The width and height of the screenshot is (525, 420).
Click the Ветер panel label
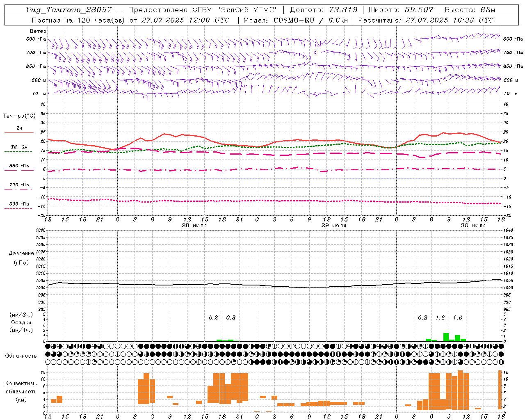pos(38,31)
